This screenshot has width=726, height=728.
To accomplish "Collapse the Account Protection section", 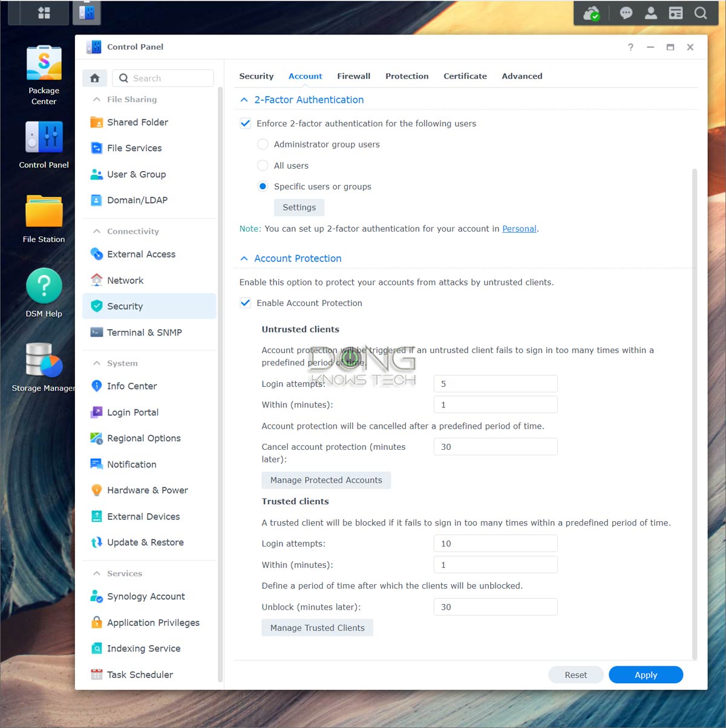I will tap(244, 258).
